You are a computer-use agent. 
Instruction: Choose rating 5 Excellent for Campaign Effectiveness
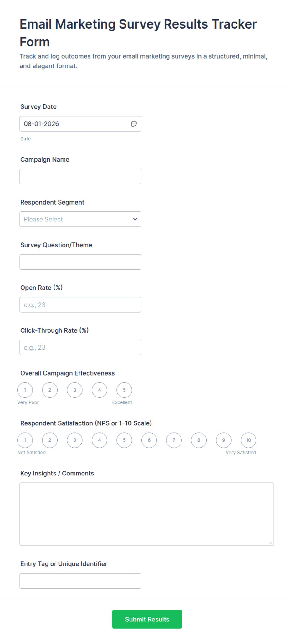(124, 390)
